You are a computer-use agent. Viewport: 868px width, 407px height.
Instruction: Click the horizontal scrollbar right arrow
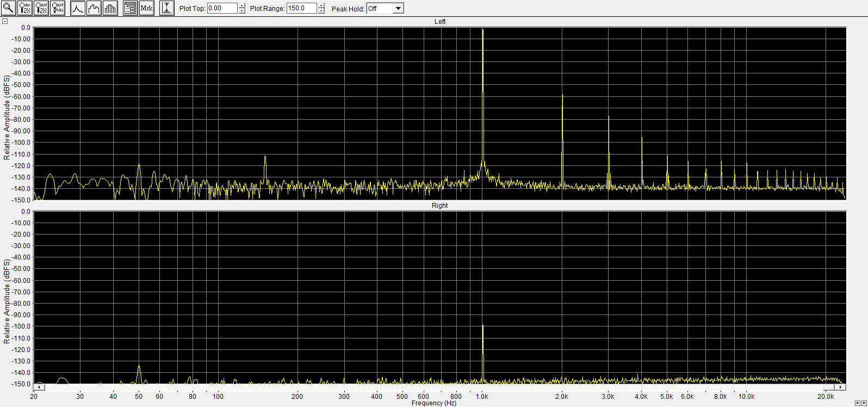tap(841, 387)
